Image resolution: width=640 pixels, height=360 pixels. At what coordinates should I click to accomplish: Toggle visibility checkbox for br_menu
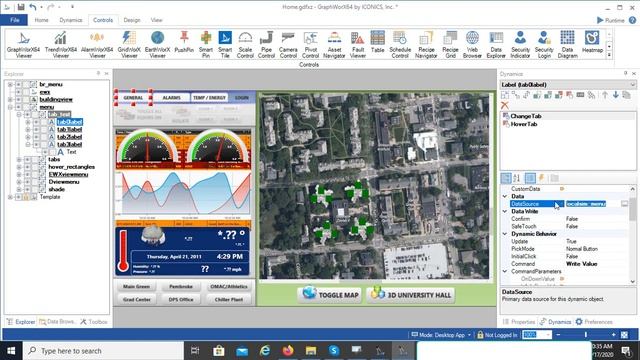[18, 84]
